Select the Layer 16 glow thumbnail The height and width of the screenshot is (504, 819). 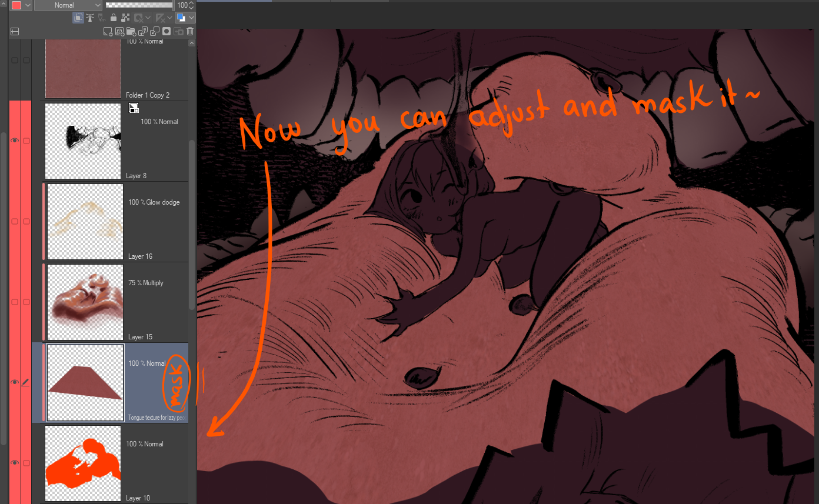point(85,222)
